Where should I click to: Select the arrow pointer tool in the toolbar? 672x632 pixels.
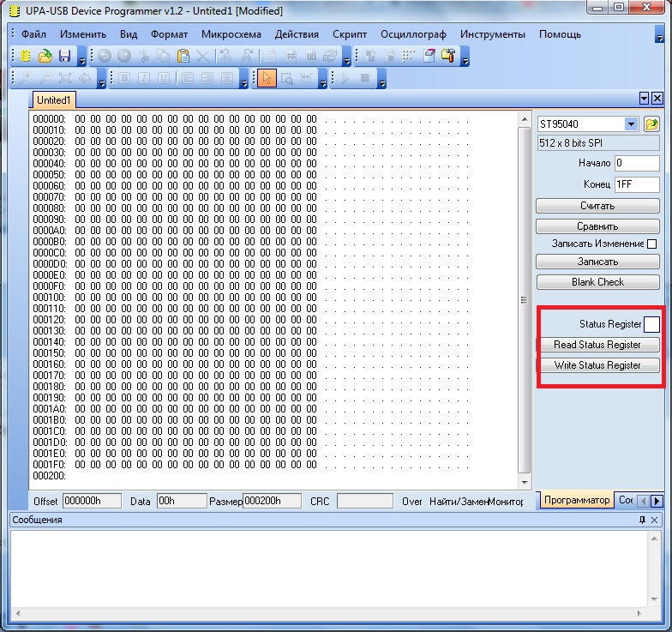[267, 79]
